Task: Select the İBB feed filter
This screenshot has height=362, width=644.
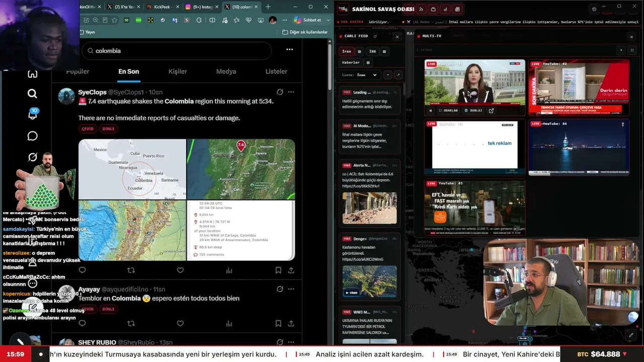Action: tap(372, 51)
